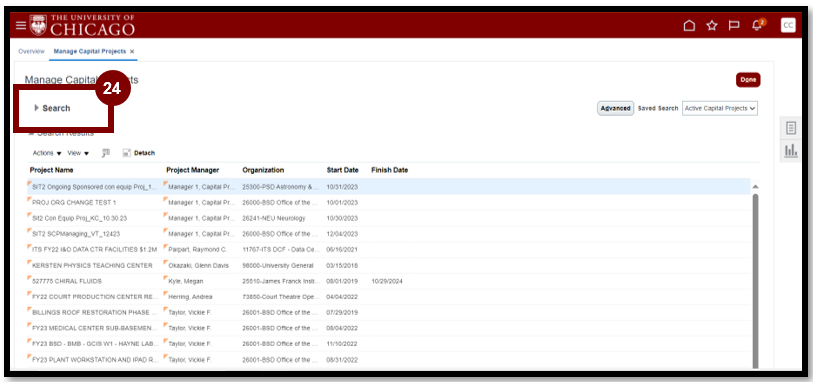Click start date 06/16/2021
813x382 pixels.
(342, 249)
